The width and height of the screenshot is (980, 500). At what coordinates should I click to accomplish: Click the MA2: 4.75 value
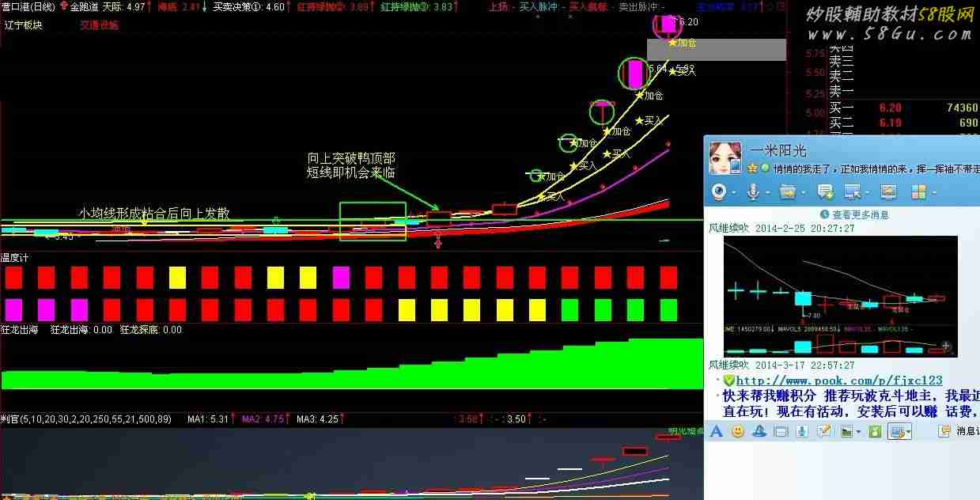(263, 419)
